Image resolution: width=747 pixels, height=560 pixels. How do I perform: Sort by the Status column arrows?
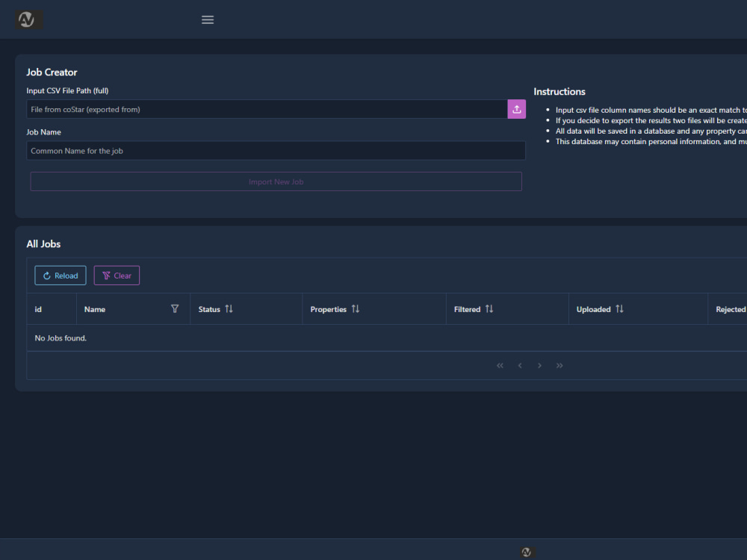click(229, 308)
